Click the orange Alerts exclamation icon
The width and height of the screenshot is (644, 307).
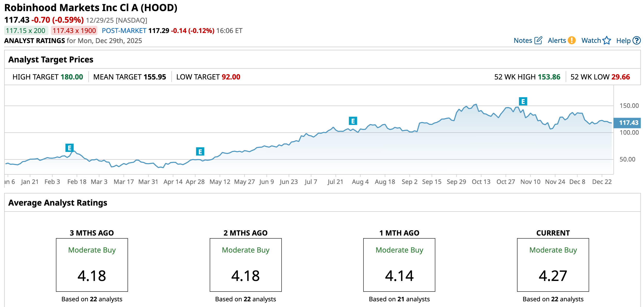click(572, 41)
